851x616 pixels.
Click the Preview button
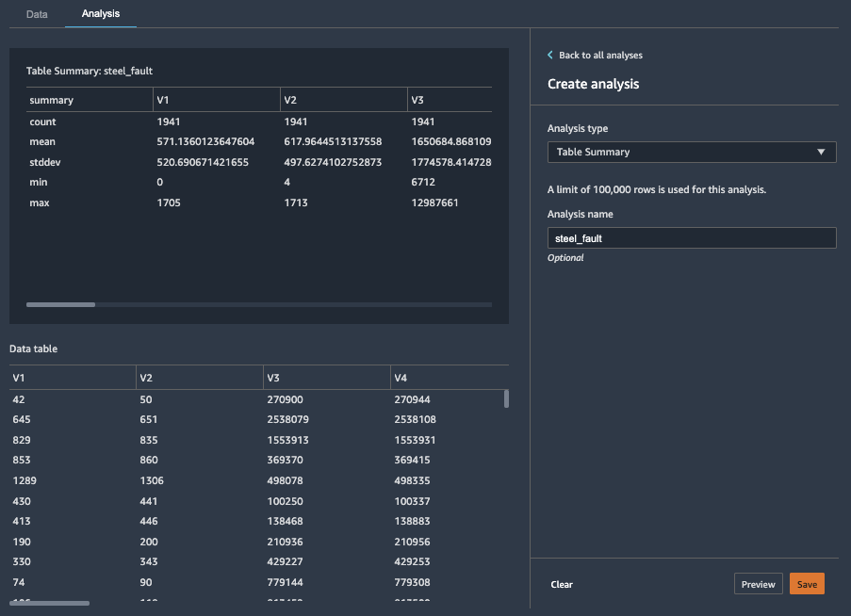[x=758, y=584]
